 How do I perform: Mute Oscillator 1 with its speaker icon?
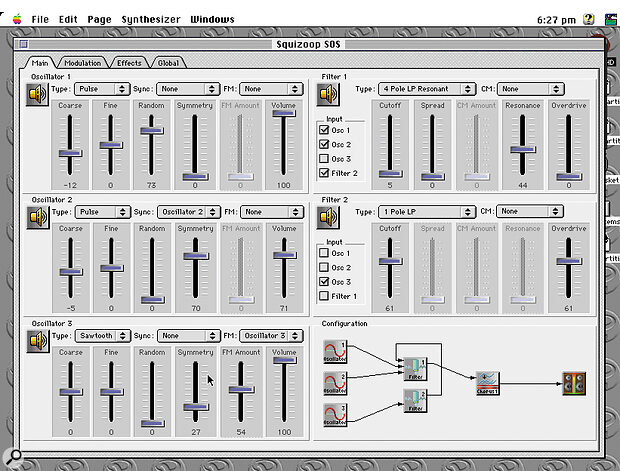[x=37, y=95]
